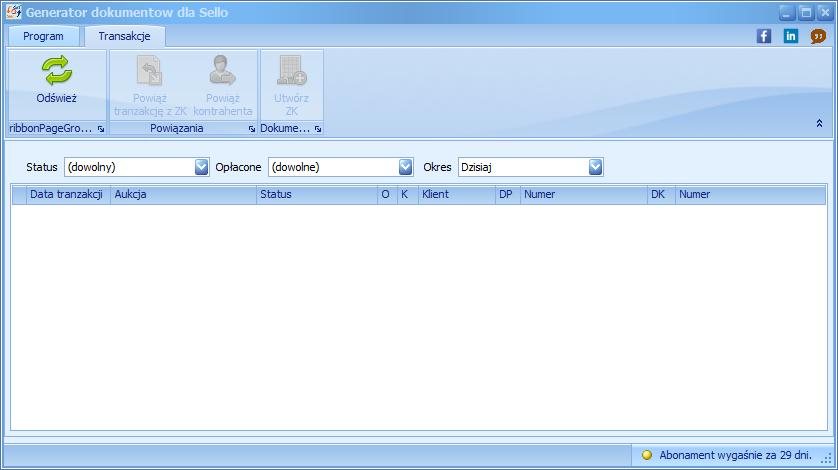Click Numer column header next to DK
Viewport: 838px width, 470px height.
[x=750, y=195]
